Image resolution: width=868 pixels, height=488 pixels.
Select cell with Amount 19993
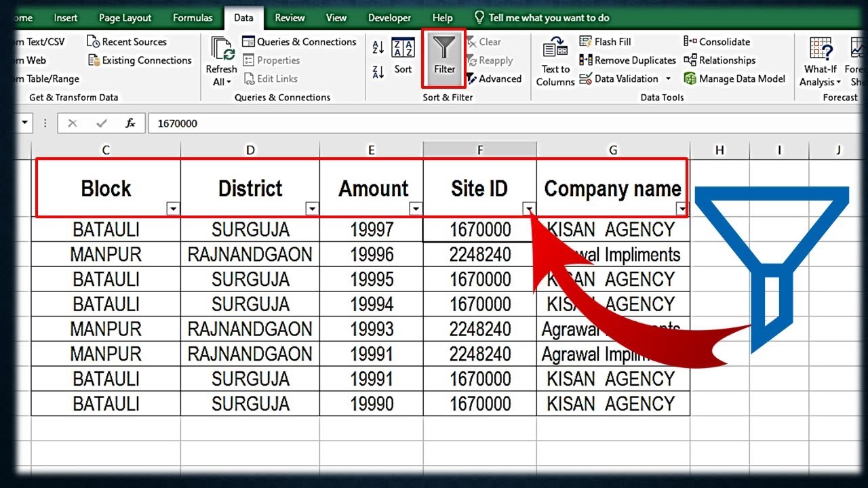(372, 329)
